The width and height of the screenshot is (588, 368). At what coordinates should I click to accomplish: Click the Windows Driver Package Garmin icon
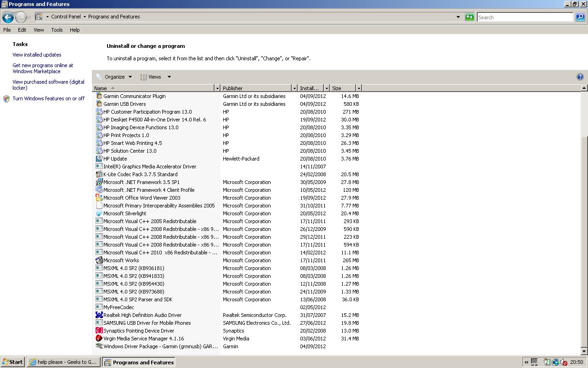tap(99, 346)
